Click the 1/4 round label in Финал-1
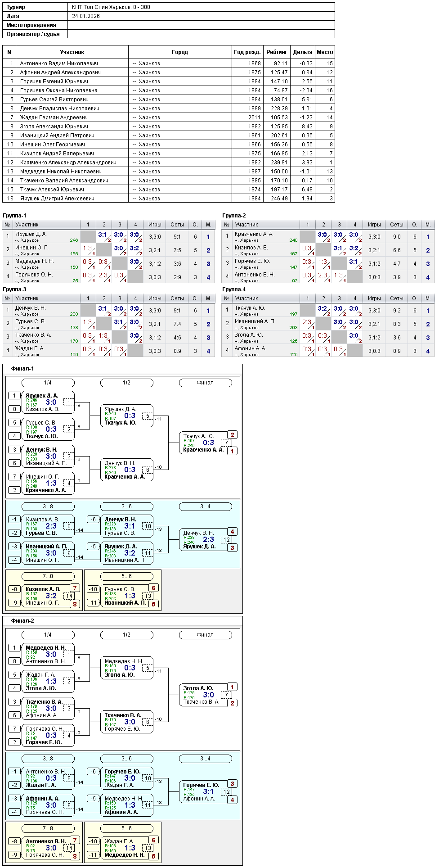 point(48,383)
